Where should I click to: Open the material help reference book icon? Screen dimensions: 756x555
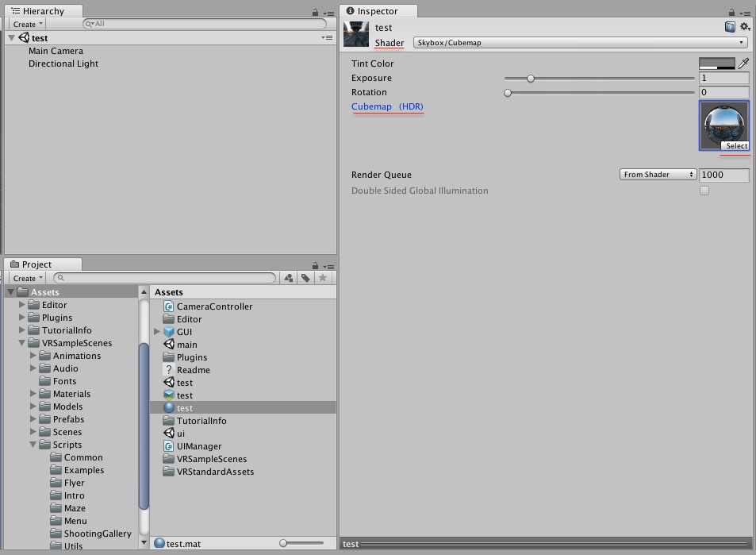pos(730,27)
